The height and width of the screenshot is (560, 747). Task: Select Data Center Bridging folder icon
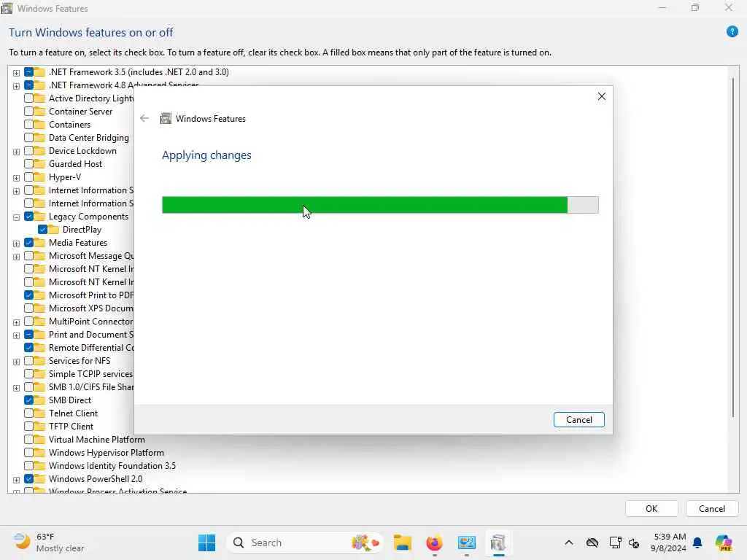pyautogui.click(x=39, y=138)
